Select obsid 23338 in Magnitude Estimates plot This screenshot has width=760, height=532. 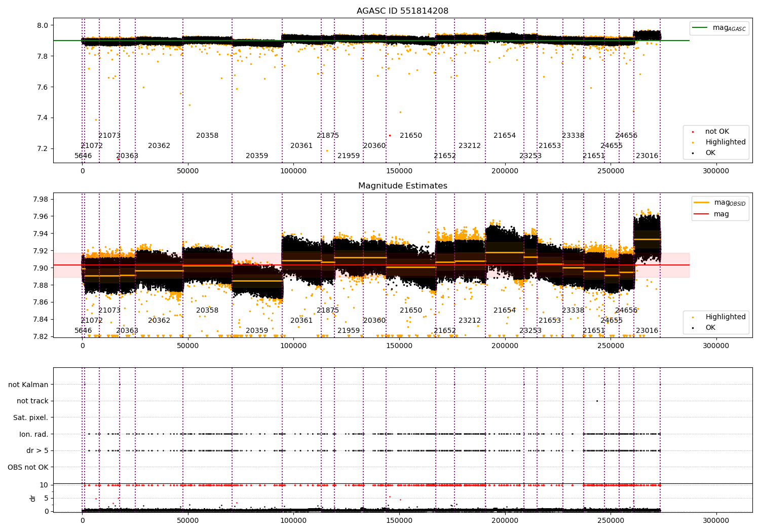(x=573, y=311)
